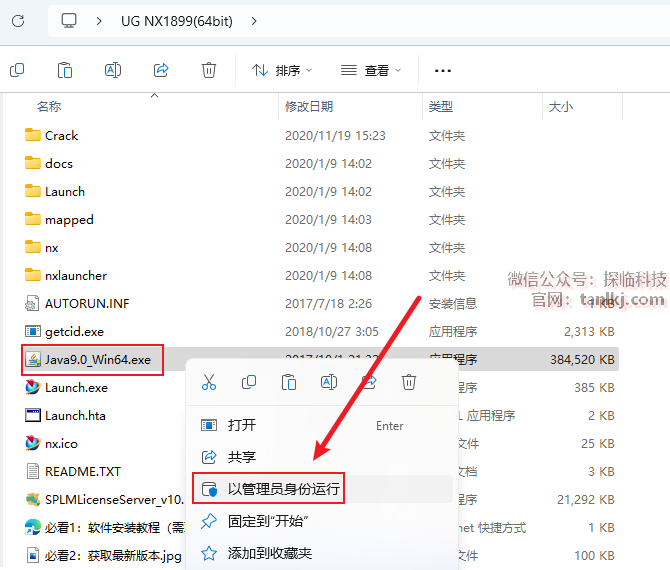
Task: Click the README.TXT file name
Action: tap(83, 471)
